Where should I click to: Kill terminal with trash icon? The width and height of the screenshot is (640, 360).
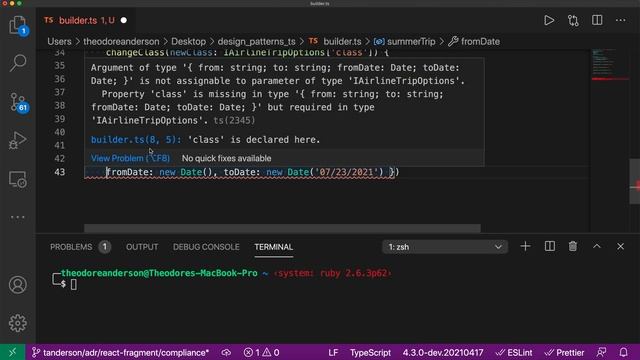(x=573, y=247)
